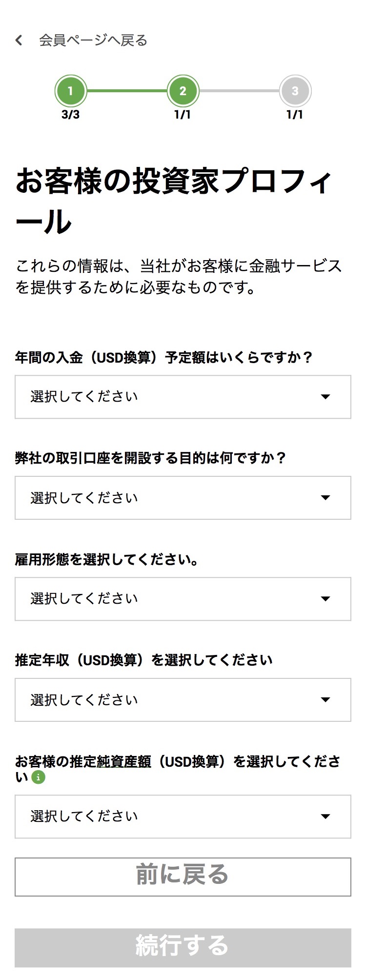Select step 1 circle in progress indicator
Viewport: 366px width, 980px height.
coord(71,91)
